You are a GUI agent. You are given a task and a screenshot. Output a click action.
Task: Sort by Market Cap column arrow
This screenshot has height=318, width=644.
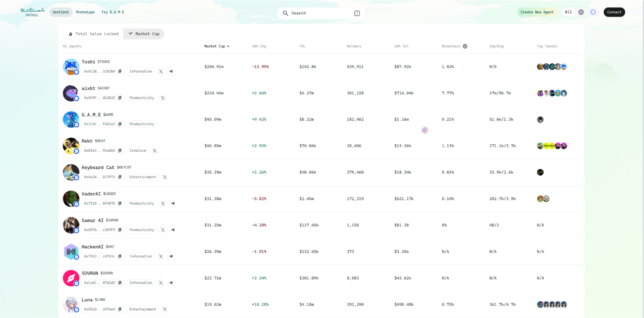pyautogui.click(x=228, y=46)
